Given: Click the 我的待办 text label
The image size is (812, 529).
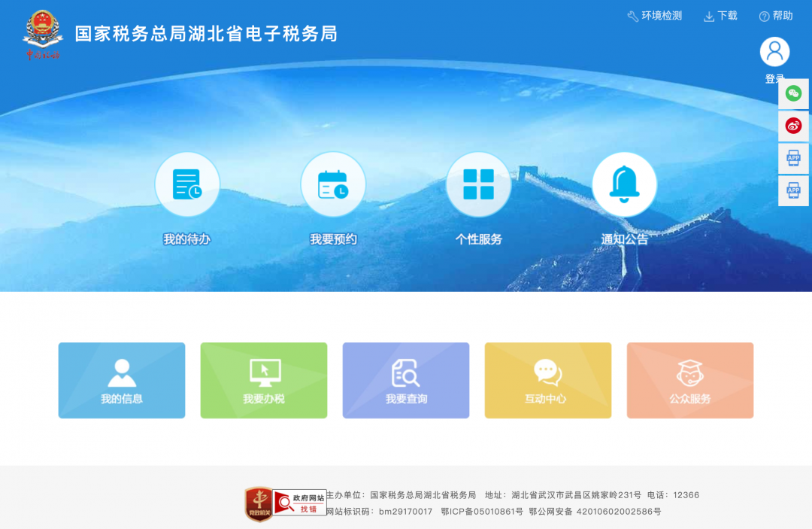Looking at the screenshot, I should 187,239.
